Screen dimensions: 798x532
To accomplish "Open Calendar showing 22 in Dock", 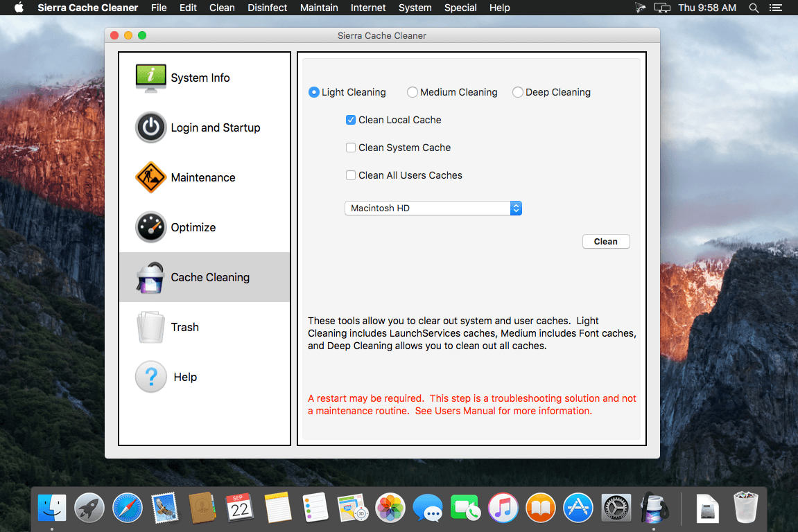I will click(240, 508).
